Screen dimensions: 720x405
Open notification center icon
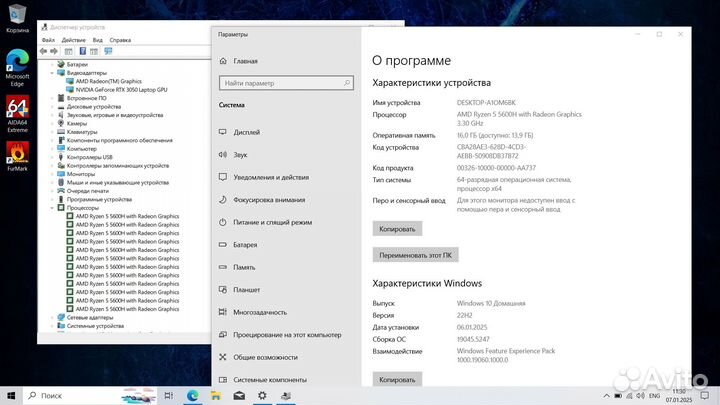[704, 395]
